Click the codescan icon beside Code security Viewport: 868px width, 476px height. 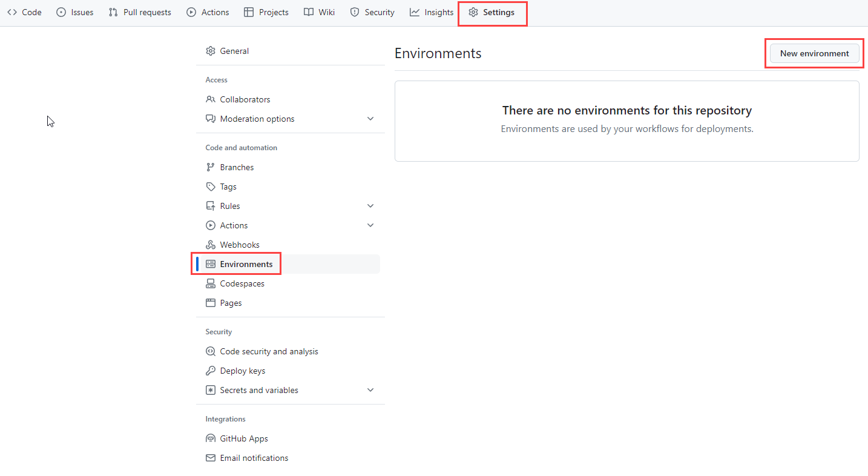point(211,351)
